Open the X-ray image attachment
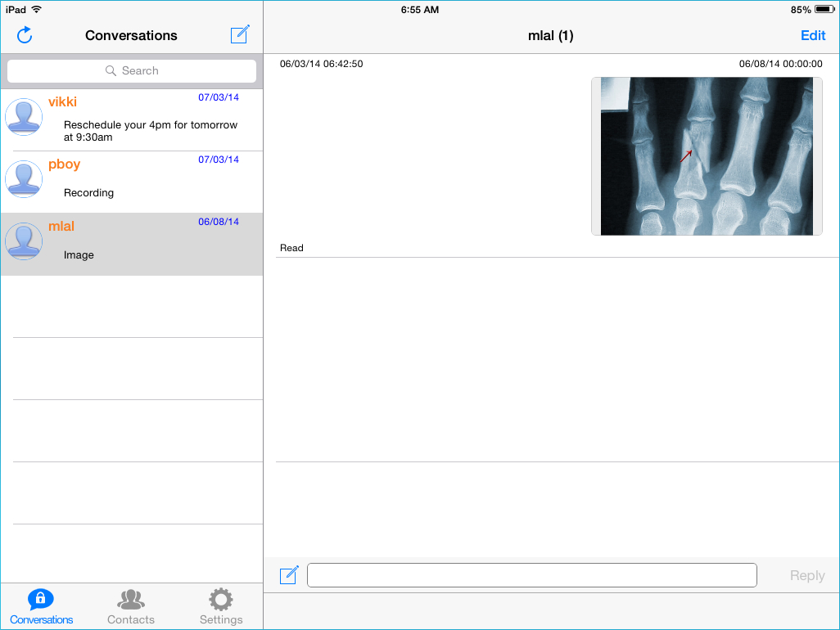Screen dimensions: 840x630 [707, 156]
